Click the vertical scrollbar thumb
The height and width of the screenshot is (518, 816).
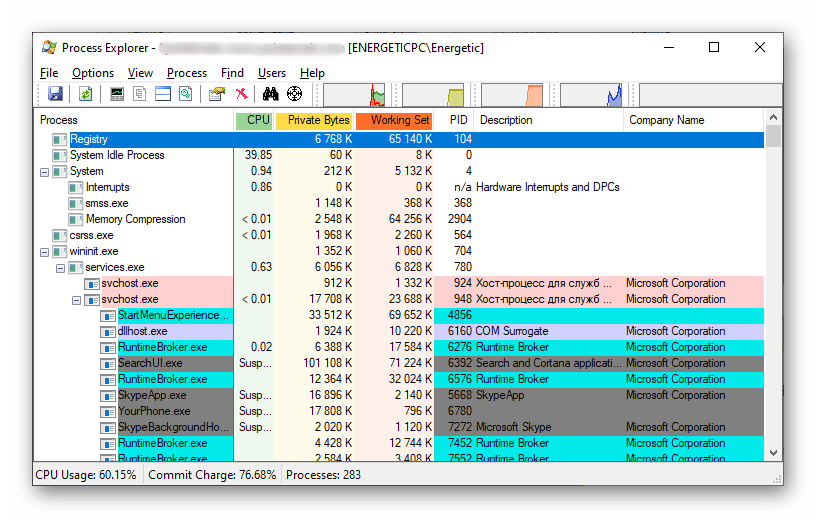pos(773,136)
